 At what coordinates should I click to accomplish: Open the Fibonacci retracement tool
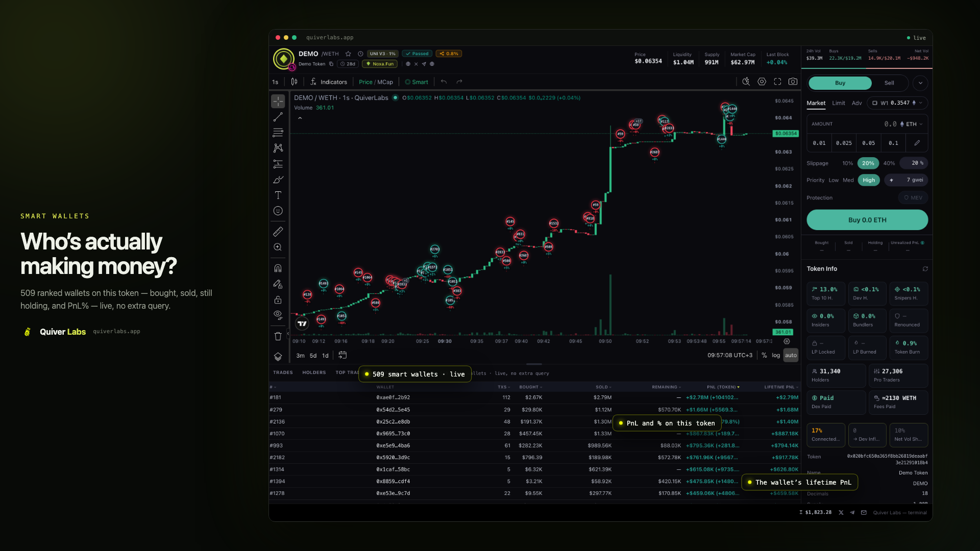tap(278, 133)
